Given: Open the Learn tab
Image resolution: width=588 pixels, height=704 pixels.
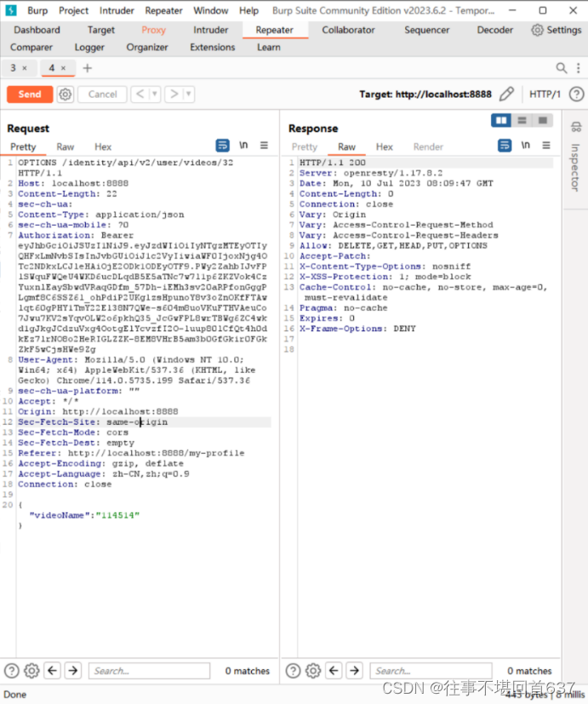Looking at the screenshot, I should click(x=268, y=47).
